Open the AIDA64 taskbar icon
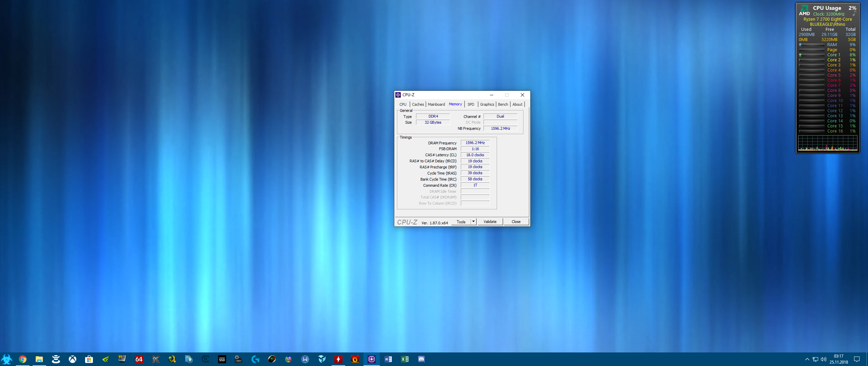868x366 pixels. (x=139, y=359)
